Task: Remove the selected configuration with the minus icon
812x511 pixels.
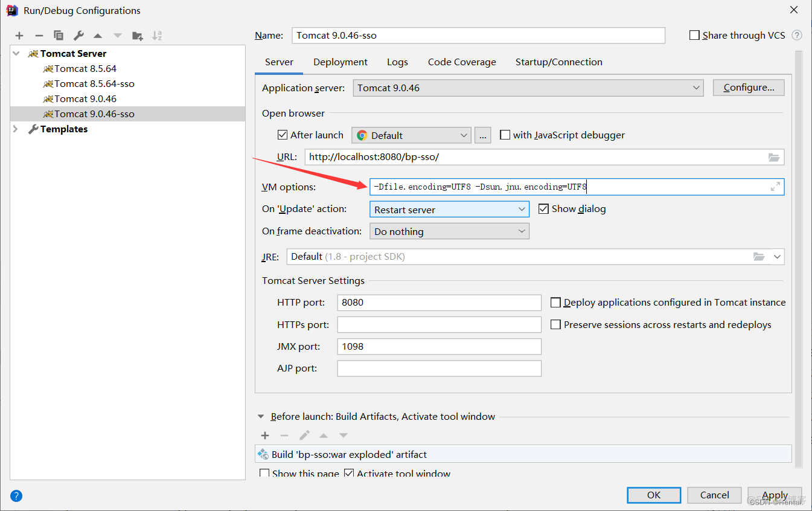Action: click(x=39, y=36)
